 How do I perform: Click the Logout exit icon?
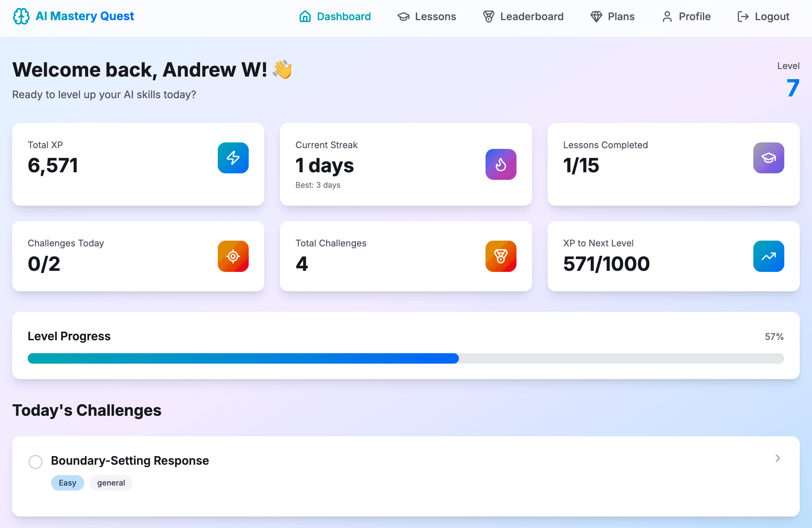[x=743, y=17]
